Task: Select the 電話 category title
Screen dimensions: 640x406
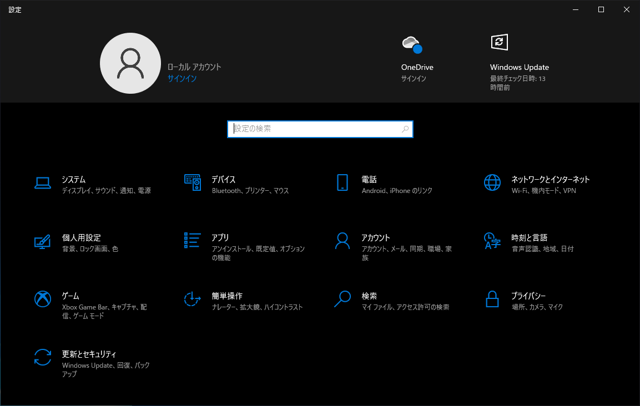Action: (x=369, y=180)
